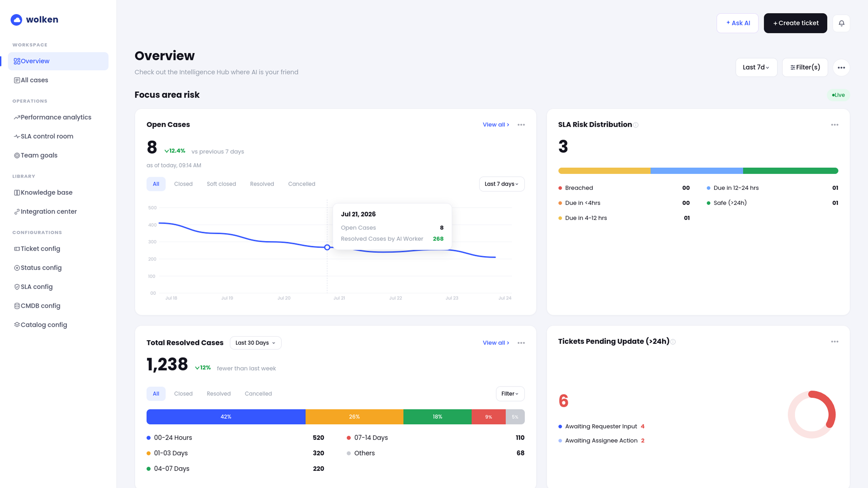Click the Ask AI button
This screenshot has width=868, height=488.
738,23
